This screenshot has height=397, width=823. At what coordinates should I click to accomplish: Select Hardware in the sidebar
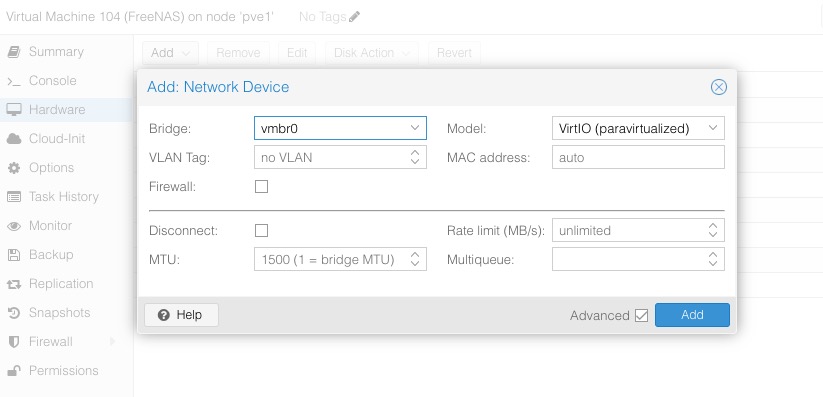66,110
